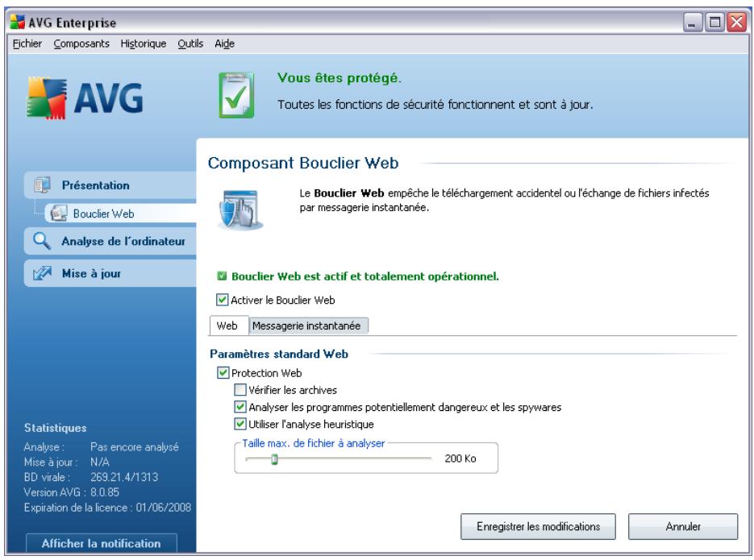Click the Vous êtes protégé heading
Viewport: 754px width, 560px height.
coord(339,78)
